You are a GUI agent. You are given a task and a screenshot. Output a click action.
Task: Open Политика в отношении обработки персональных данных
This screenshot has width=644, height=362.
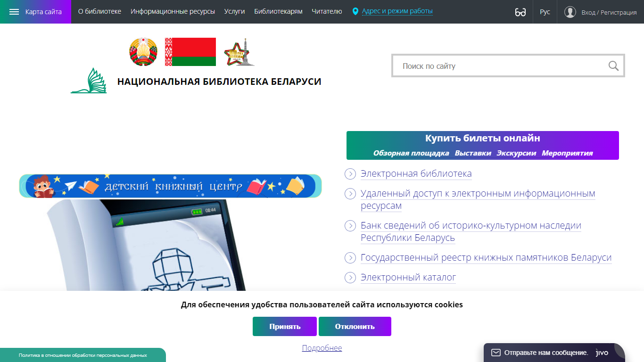pos(83,355)
